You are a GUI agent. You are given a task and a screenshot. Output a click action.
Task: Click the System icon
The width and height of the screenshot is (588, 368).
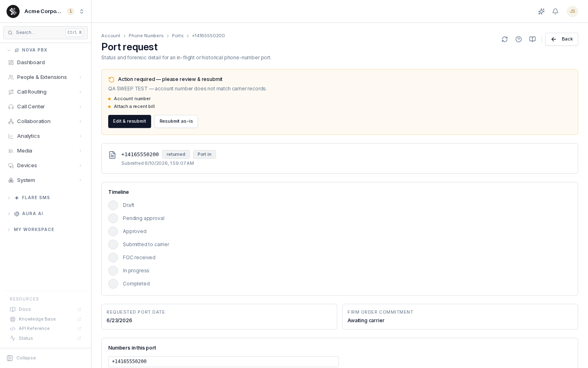coord(11,180)
